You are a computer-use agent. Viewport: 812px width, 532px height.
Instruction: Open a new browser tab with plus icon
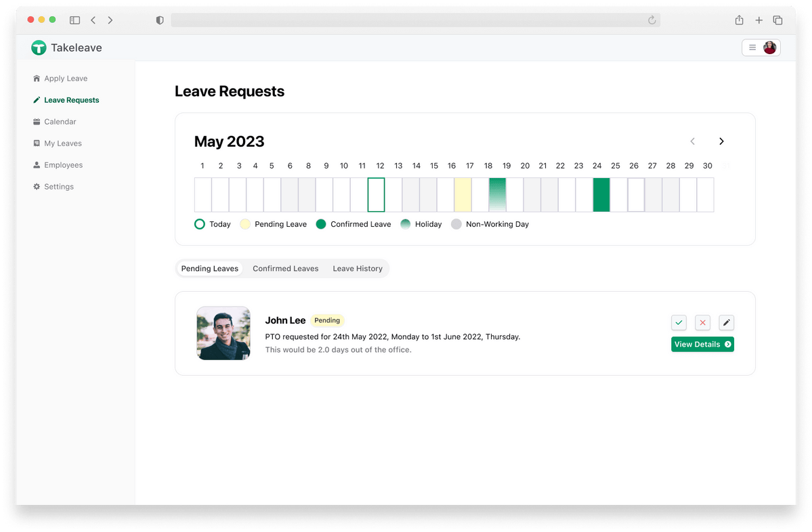[x=758, y=20]
